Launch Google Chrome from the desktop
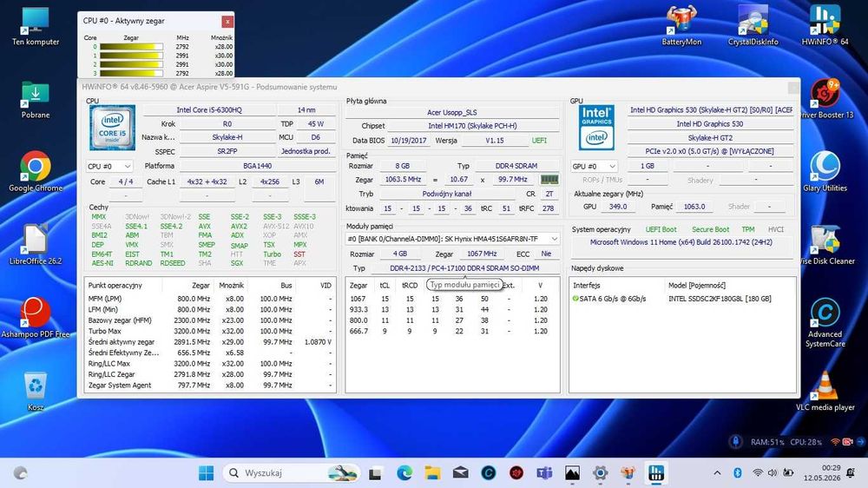This screenshot has height=488, width=868. click(36, 172)
